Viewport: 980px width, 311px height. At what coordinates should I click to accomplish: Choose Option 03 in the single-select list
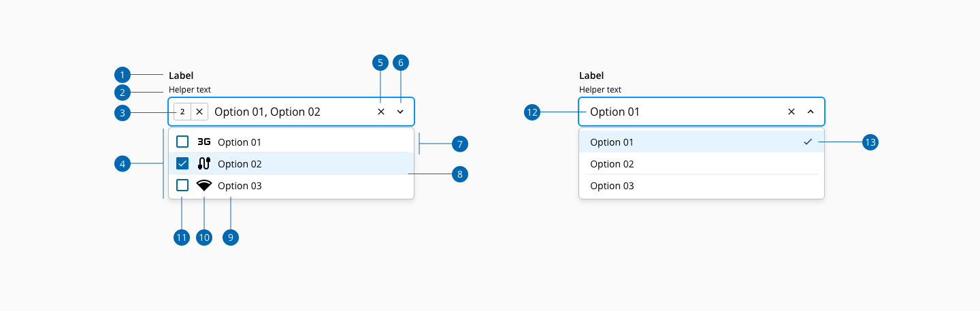[612, 186]
